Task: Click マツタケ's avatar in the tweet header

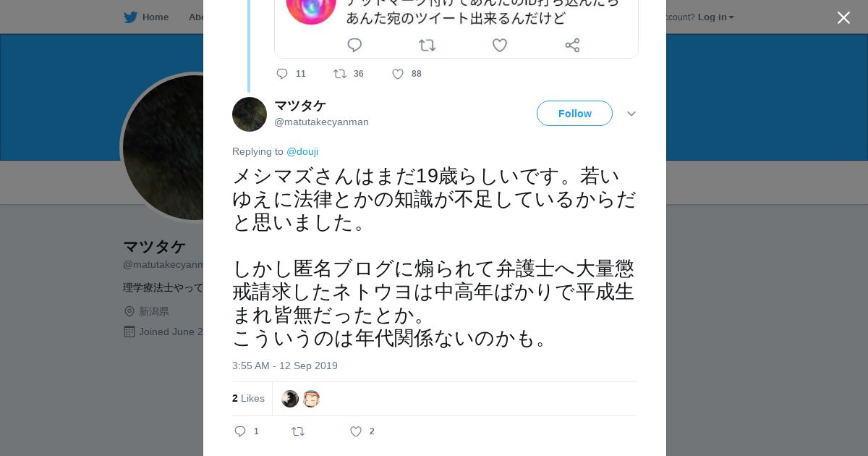Action: pos(250,114)
